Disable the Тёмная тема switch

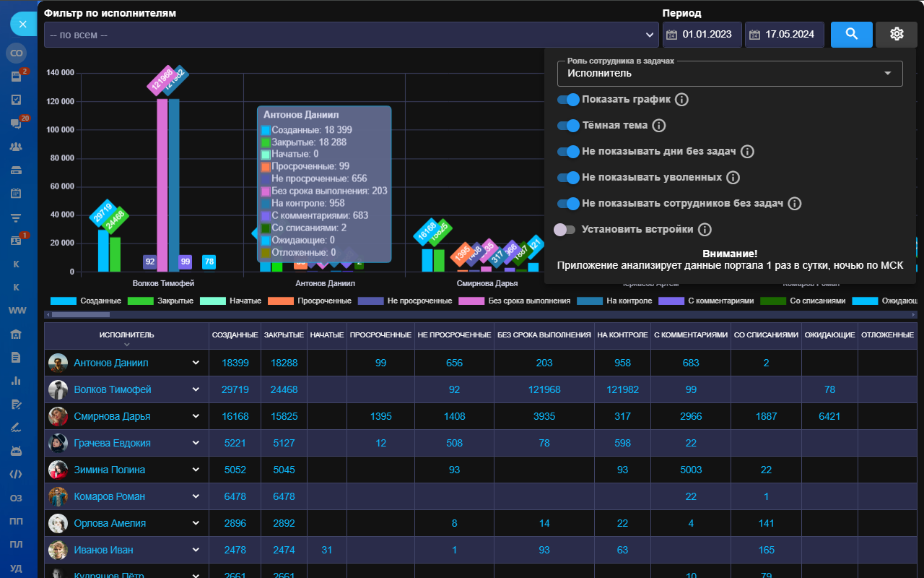(x=569, y=126)
